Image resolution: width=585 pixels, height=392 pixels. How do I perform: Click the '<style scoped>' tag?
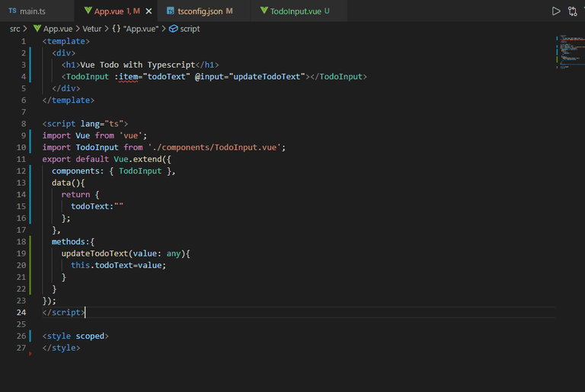(x=75, y=336)
